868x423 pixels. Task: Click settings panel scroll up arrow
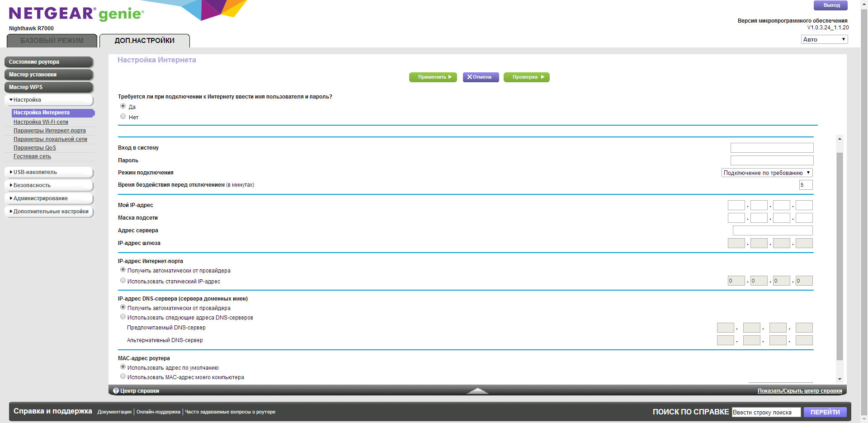click(x=840, y=139)
